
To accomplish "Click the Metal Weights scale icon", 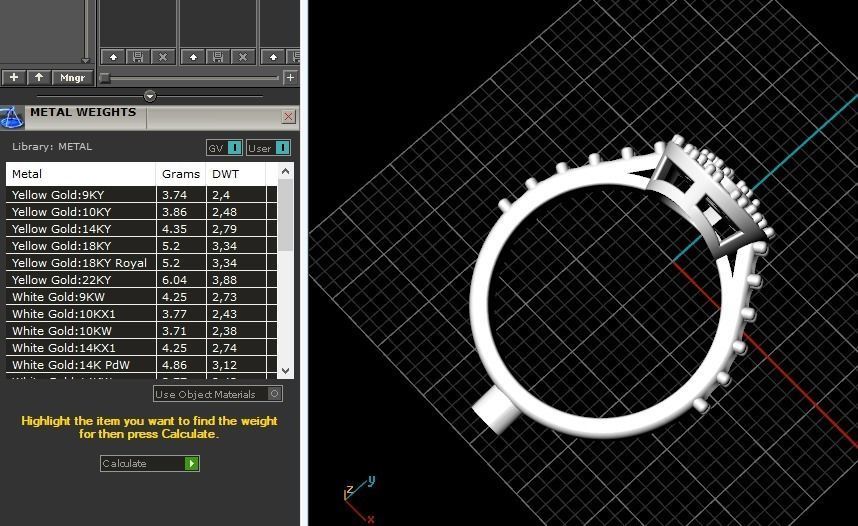I will (x=11, y=117).
